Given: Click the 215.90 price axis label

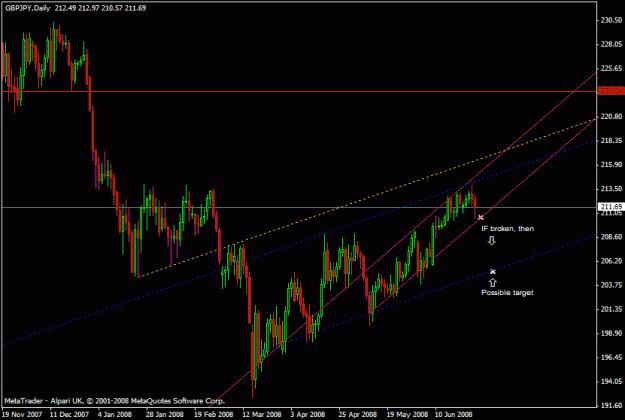Looking at the screenshot, I should [611, 165].
